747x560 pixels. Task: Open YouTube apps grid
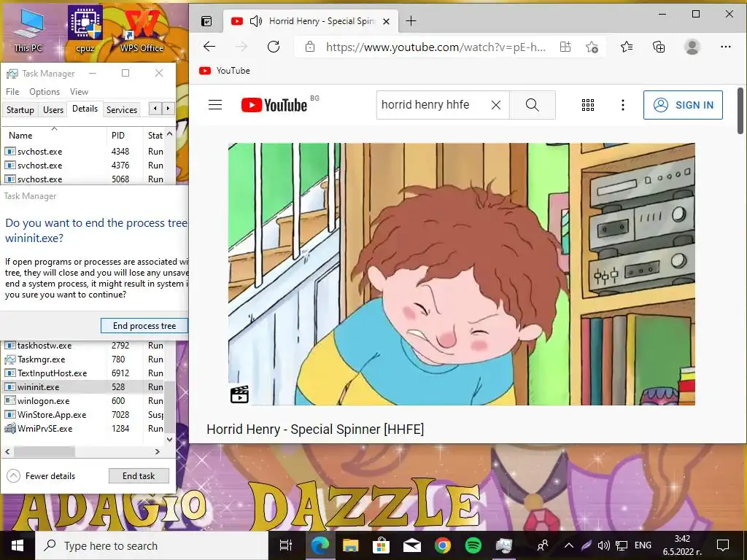point(588,105)
